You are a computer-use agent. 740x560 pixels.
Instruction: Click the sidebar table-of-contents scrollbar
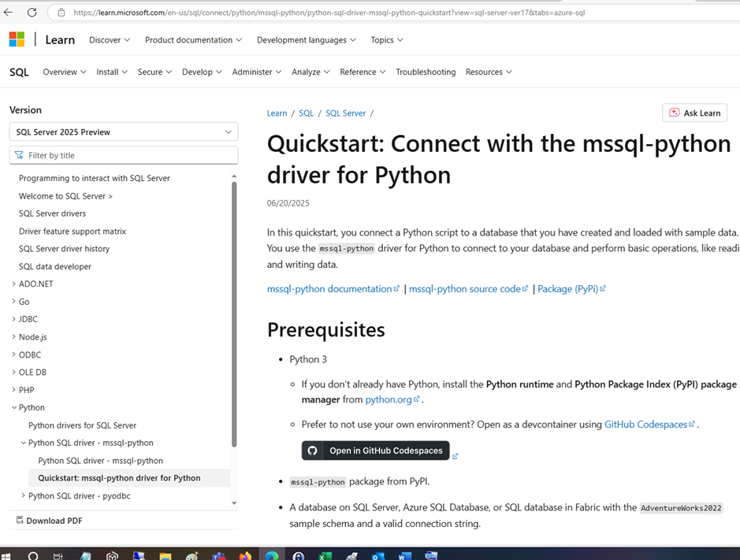pos(234,313)
